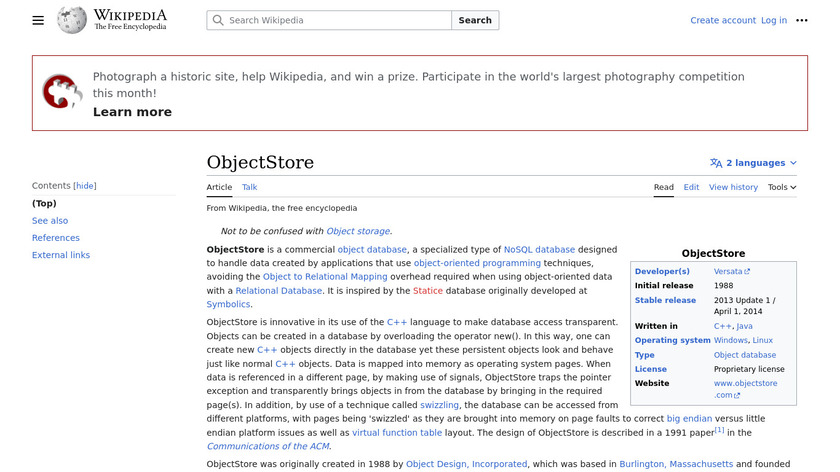Screen dimensions: 840x472
Task: Click the Search button
Action: [x=475, y=20]
